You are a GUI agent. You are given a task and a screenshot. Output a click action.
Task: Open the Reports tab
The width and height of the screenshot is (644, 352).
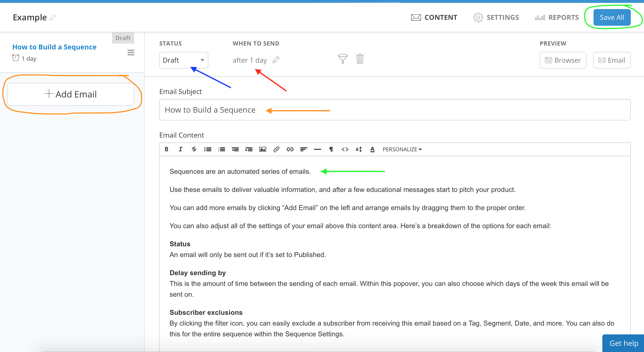point(557,17)
